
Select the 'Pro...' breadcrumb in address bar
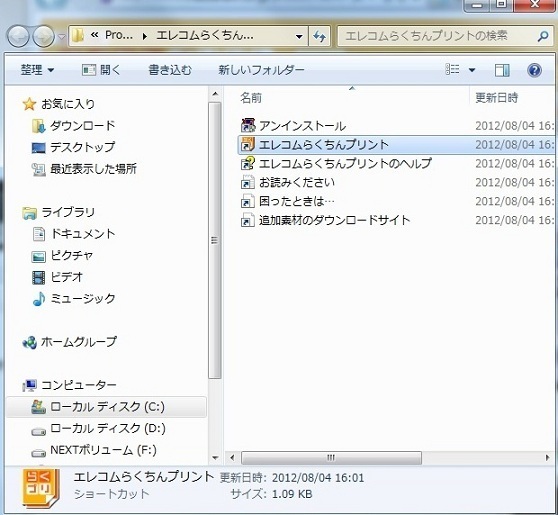(x=119, y=35)
